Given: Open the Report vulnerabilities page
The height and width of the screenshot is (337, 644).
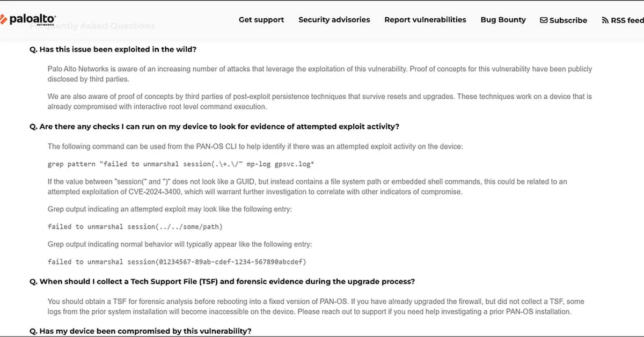Looking at the screenshot, I should (x=425, y=20).
